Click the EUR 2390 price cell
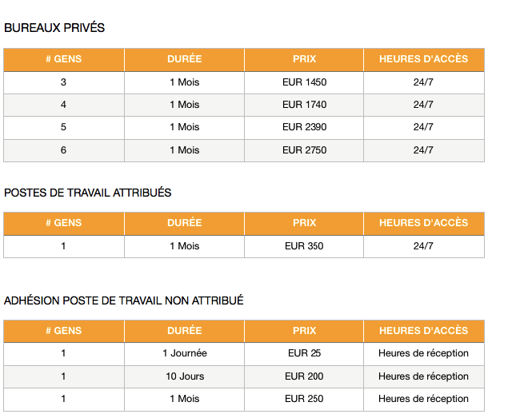This screenshot has width=532, height=414. (304, 127)
